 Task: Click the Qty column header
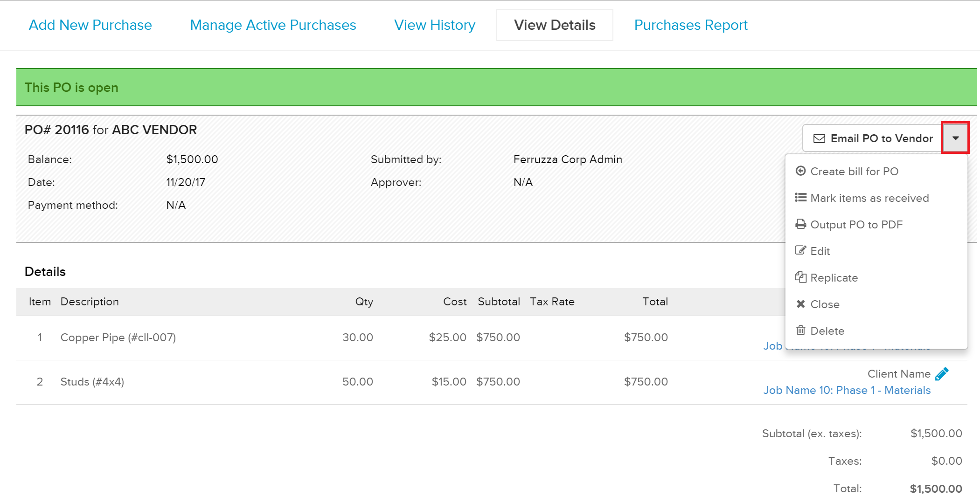click(364, 302)
